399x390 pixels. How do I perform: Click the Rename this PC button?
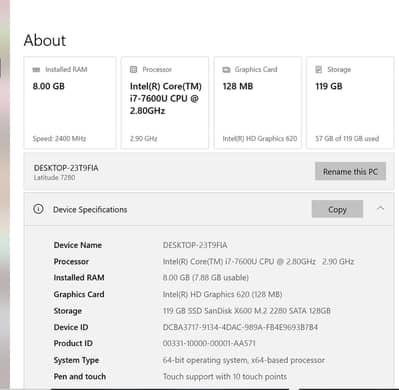(x=350, y=171)
